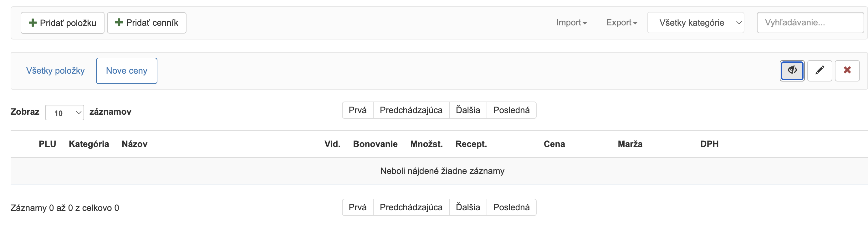This screenshot has height=230, width=868.
Task: Go to top Prvá page button
Action: tap(358, 110)
